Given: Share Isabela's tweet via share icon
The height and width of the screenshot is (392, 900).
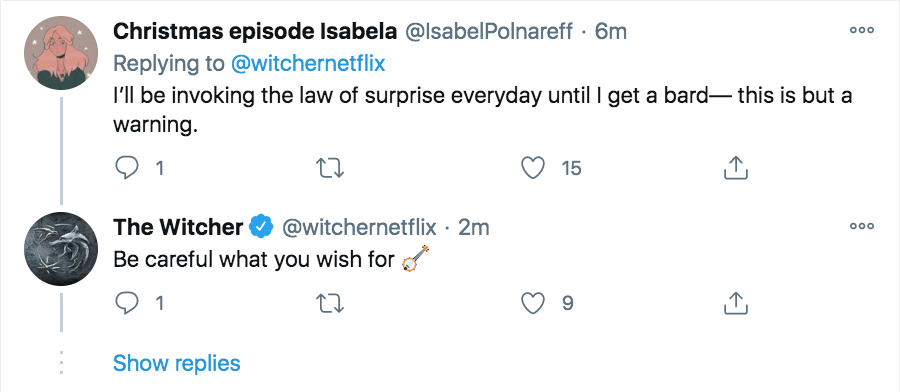Looking at the screenshot, I should coord(735,168).
